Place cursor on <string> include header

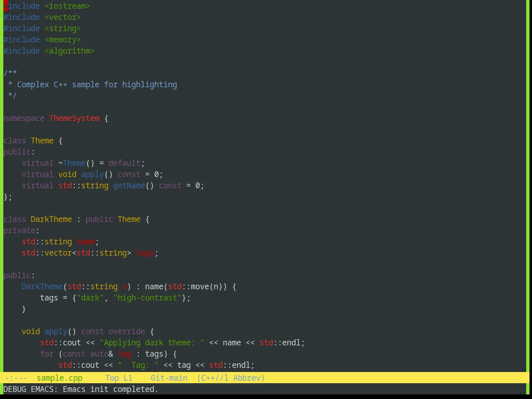(x=63, y=28)
